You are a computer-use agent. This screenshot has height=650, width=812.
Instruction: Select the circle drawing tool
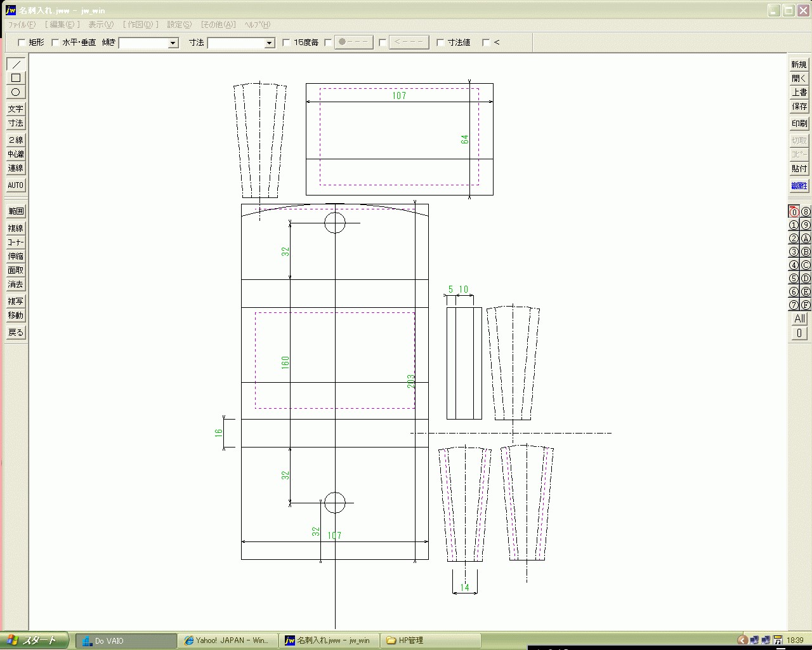pyautogui.click(x=16, y=92)
